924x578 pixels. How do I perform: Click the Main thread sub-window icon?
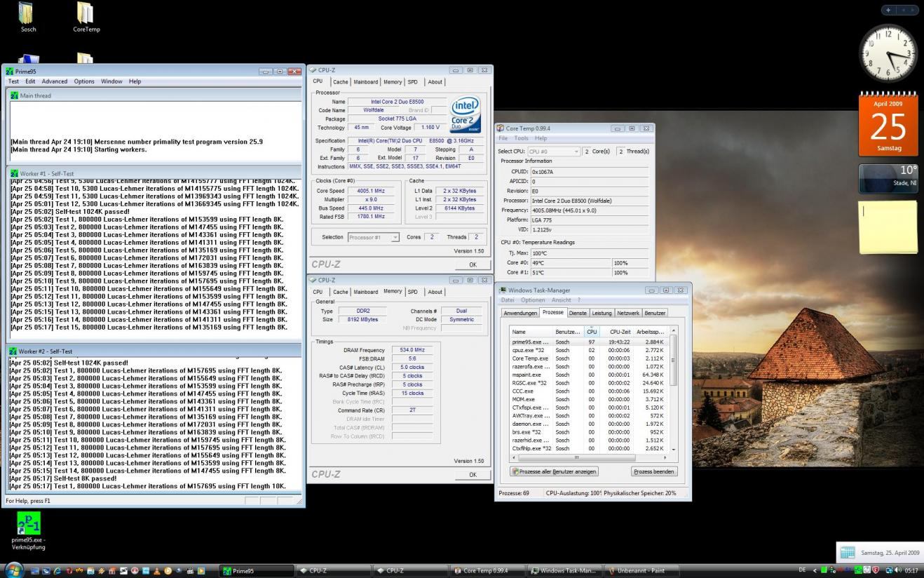pos(14,95)
